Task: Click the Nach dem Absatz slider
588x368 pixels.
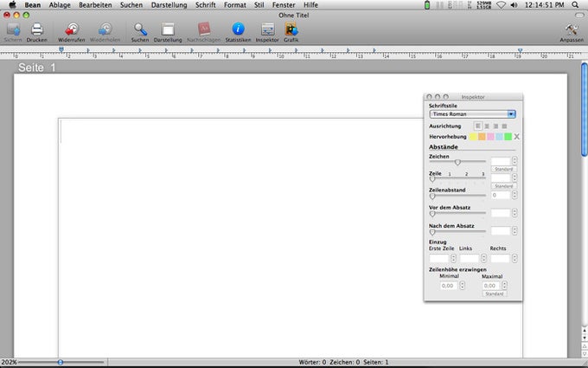Action: [457, 232]
